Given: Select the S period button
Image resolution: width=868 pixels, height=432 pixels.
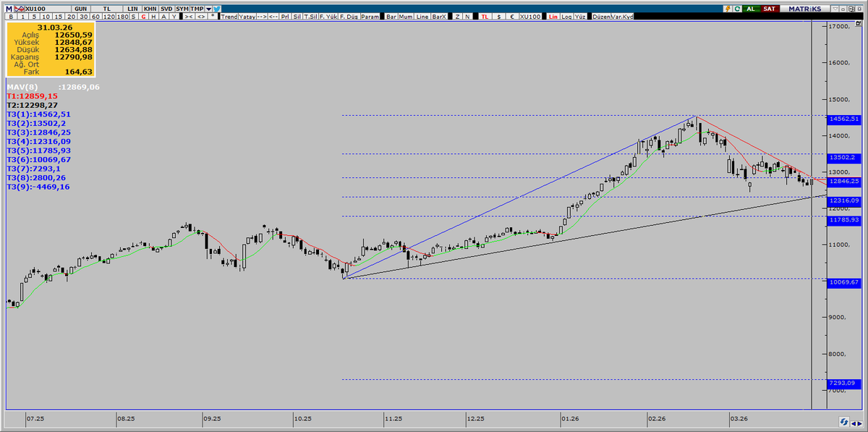Looking at the screenshot, I should (x=133, y=16).
